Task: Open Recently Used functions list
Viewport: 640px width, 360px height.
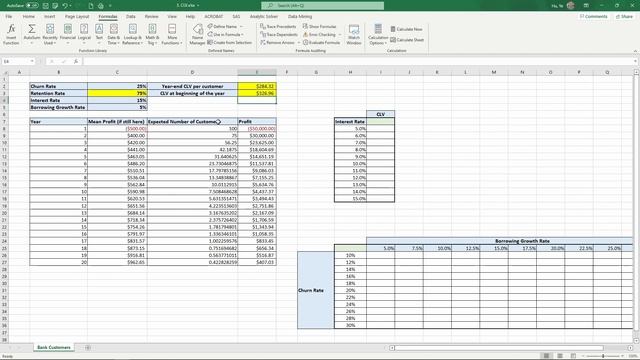Action: click(50, 34)
